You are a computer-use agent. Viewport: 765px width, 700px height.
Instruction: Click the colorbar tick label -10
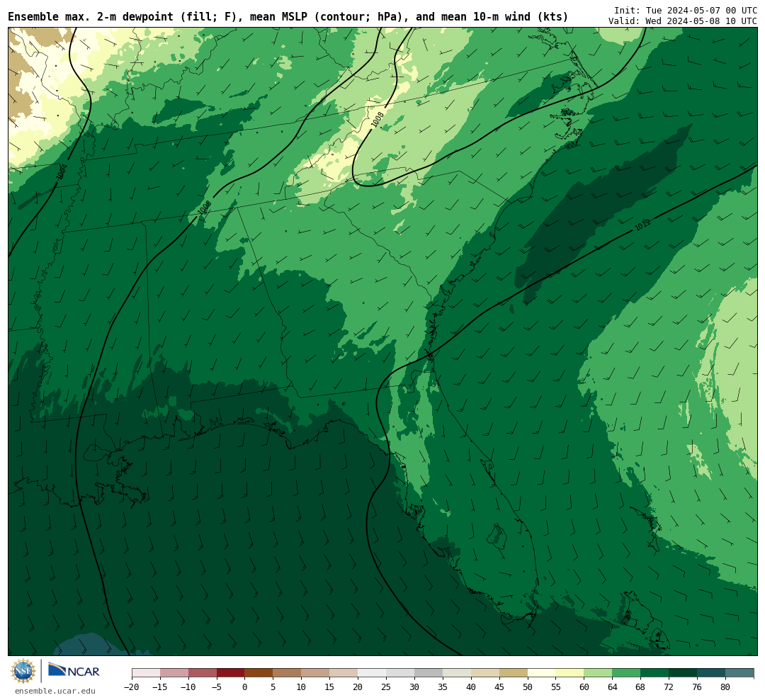click(x=188, y=687)
